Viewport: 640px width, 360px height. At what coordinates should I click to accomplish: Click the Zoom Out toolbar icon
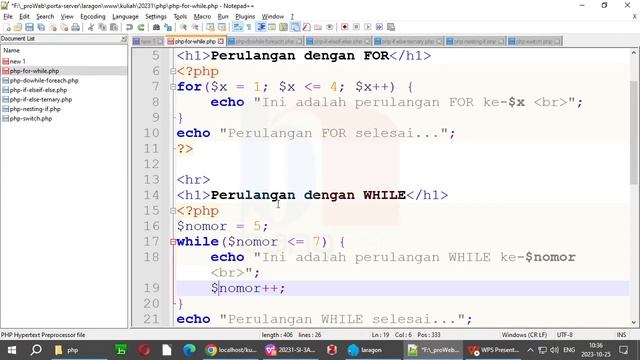195,27
